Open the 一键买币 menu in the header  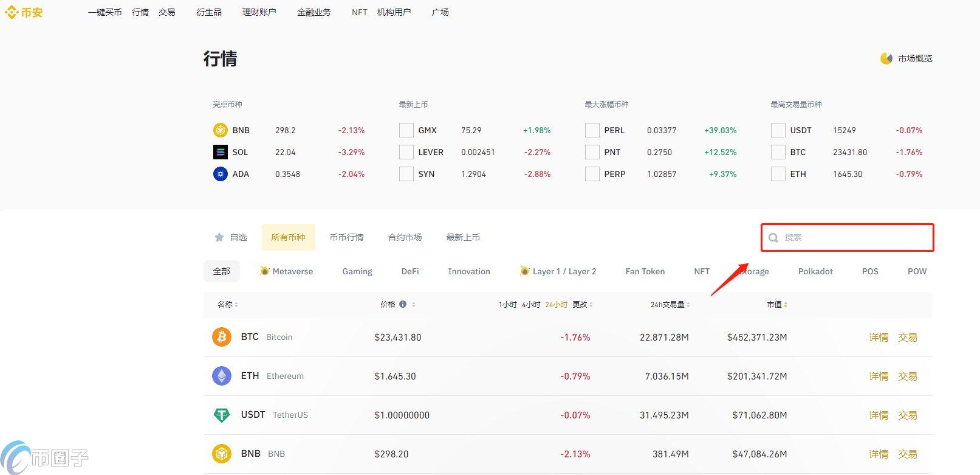click(105, 12)
